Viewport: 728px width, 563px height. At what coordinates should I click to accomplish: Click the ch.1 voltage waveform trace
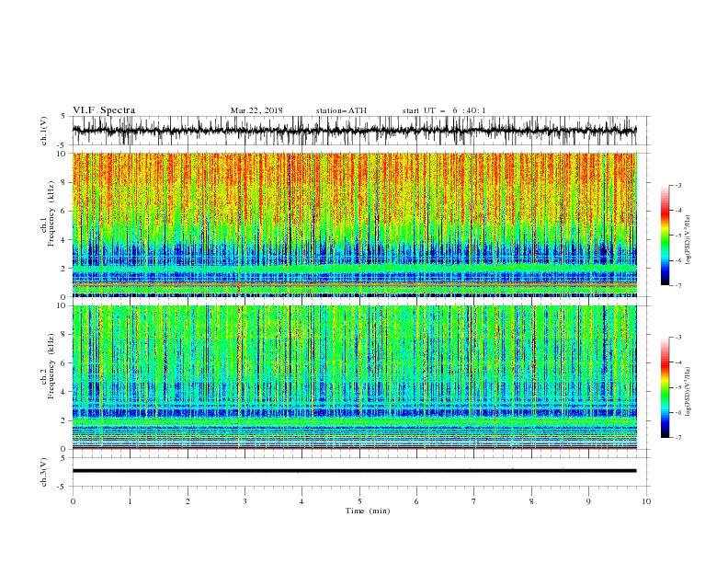pos(354,131)
